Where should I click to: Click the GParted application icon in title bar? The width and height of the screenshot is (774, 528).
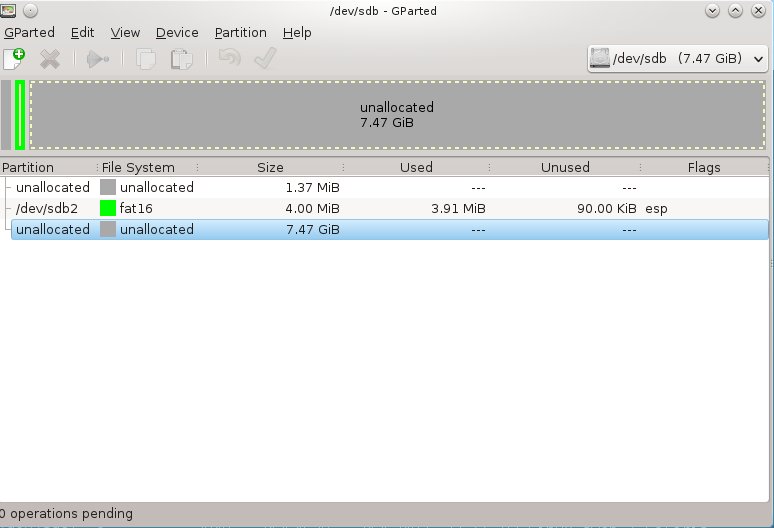click(x=8, y=10)
